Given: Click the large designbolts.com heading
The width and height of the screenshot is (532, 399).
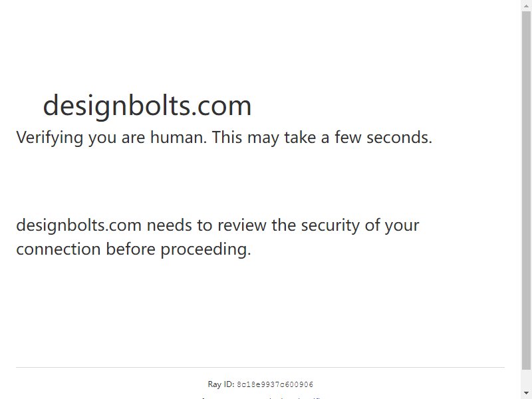Looking at the screenshot, I should (x=147, y=106).
